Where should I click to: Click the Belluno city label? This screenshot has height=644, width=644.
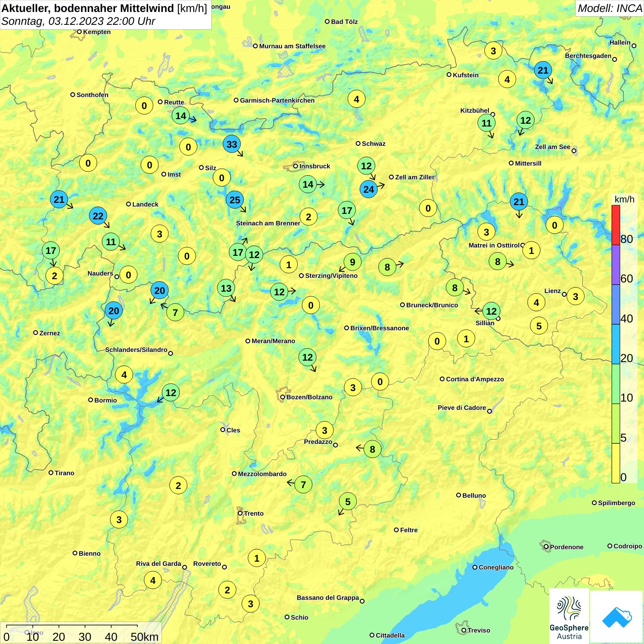point(474,495)
